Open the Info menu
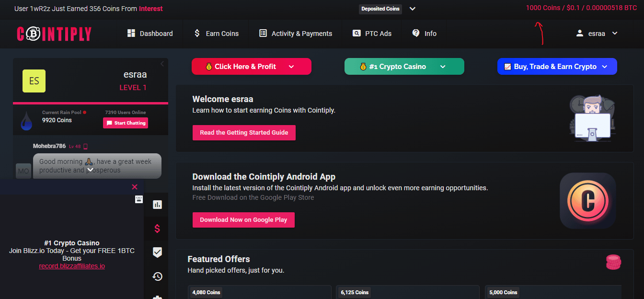This screenshot has height=299, width=644. [x=425, y=34]
